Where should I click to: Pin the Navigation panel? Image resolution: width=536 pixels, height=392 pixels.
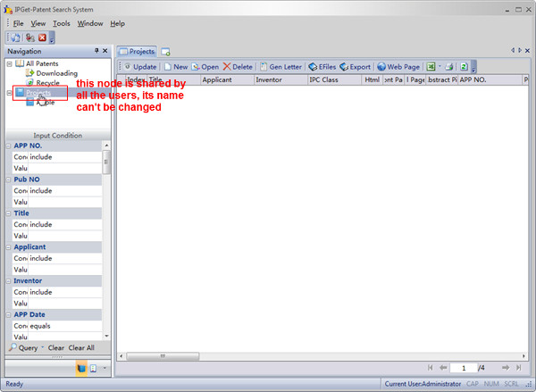pyautogui.click(x=96, y=51)
